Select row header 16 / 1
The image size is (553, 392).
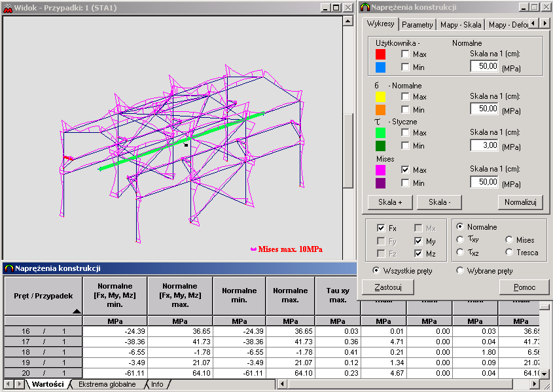[43, 331]
